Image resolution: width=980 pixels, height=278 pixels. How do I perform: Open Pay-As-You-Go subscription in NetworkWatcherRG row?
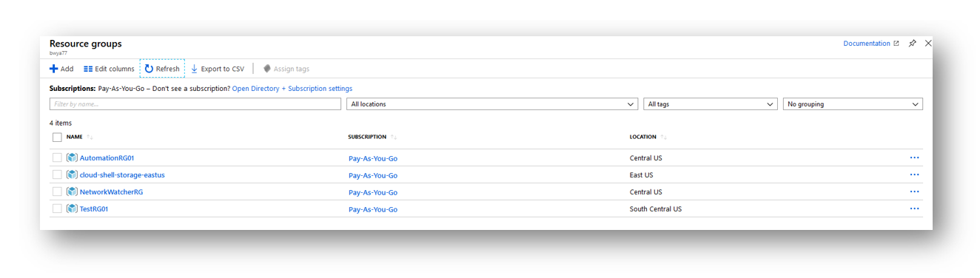point(373,192)
